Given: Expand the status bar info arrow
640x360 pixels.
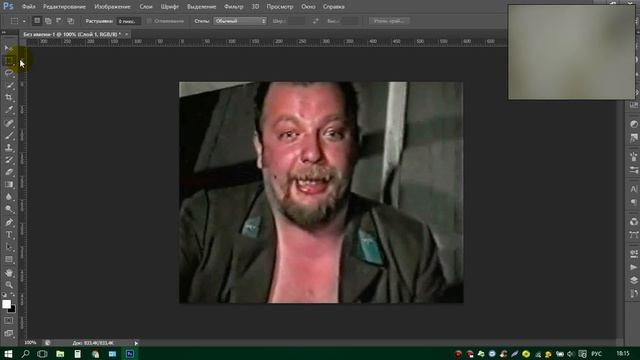Looking at the screenshot, I should tap(136, 343).
